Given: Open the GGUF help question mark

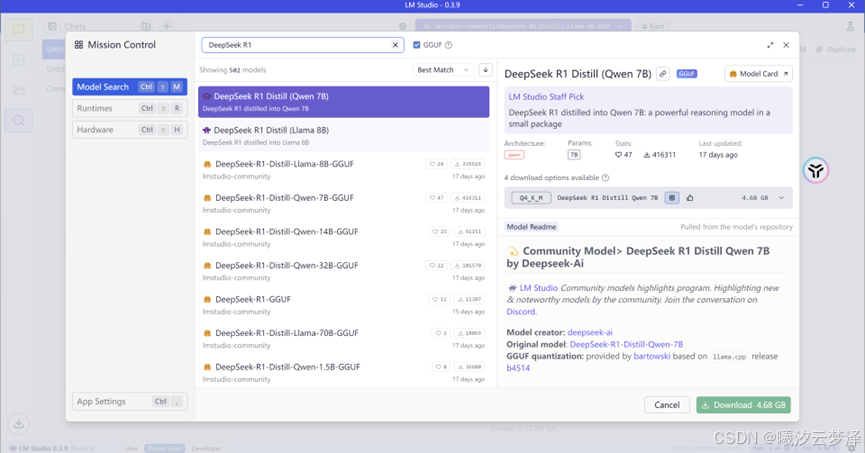Looking at the screenshot, I should point(448,45).
